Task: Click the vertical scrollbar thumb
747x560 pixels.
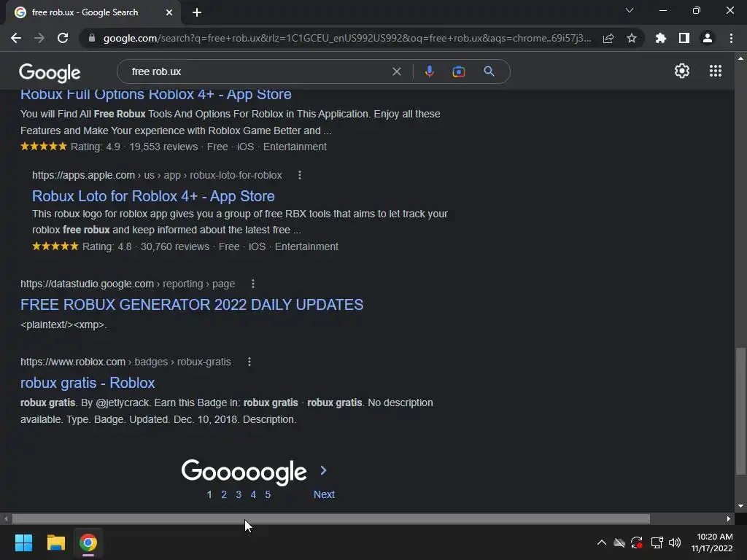Action: point(740,411)
